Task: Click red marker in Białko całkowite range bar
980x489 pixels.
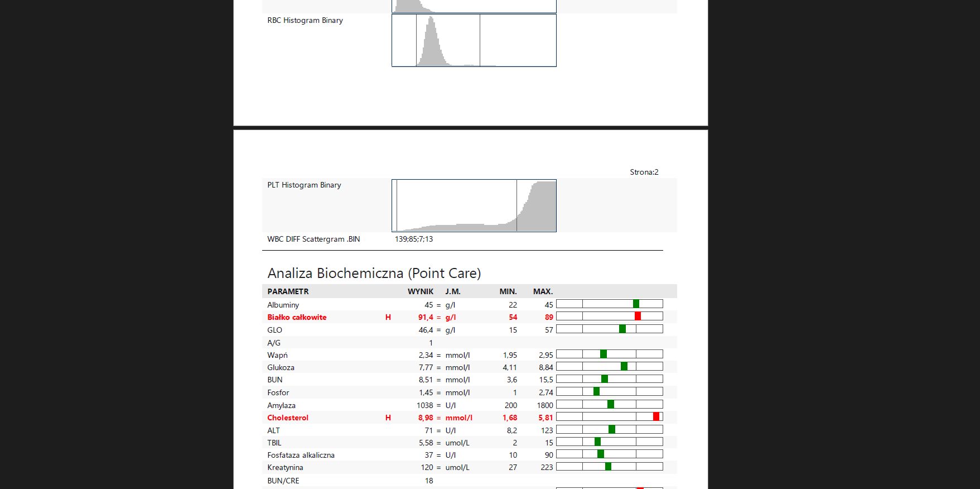Action: [638, 316]
